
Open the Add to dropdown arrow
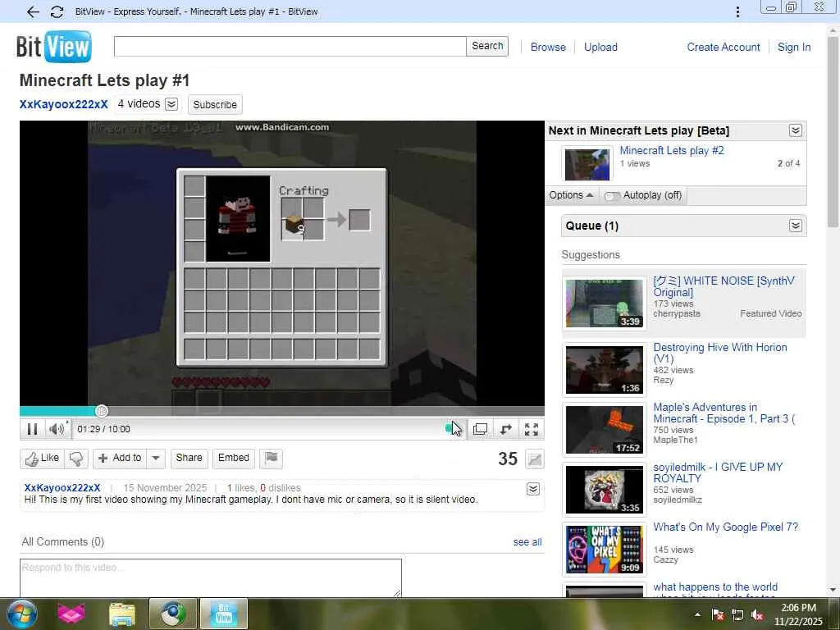point(156,459)
